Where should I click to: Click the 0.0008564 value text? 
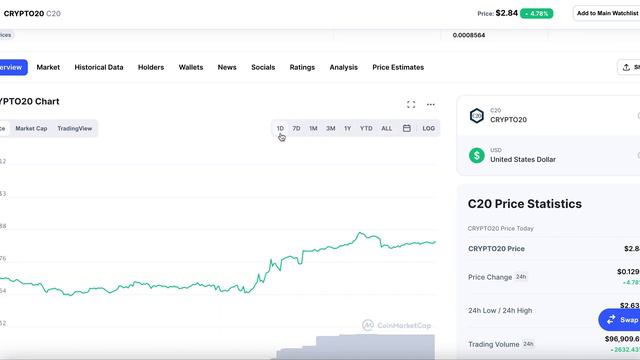click(x=469, y=35)
